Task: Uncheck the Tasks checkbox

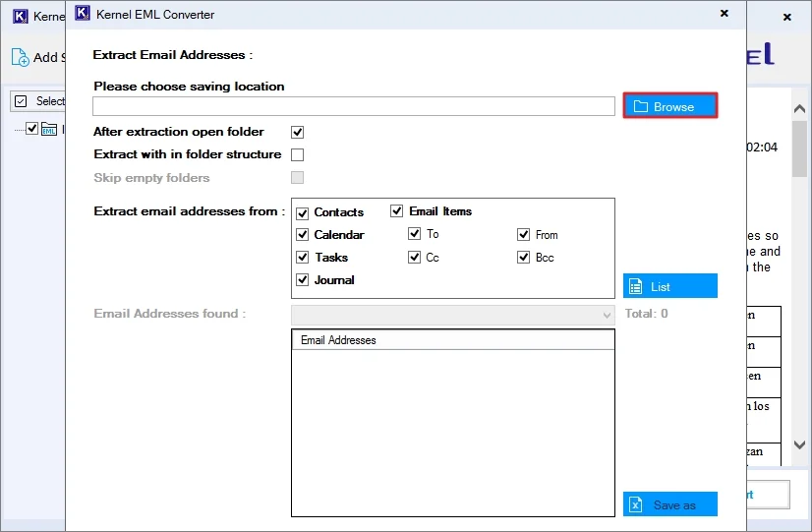Action: point(303,258)
